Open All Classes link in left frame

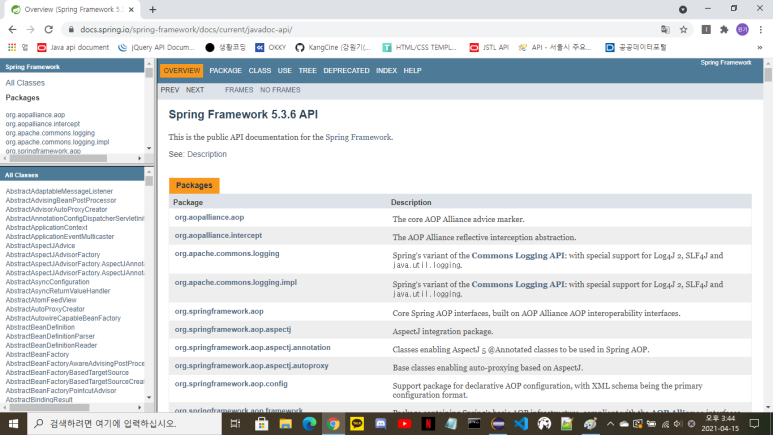pyautogui.click(x=25, y=83)
